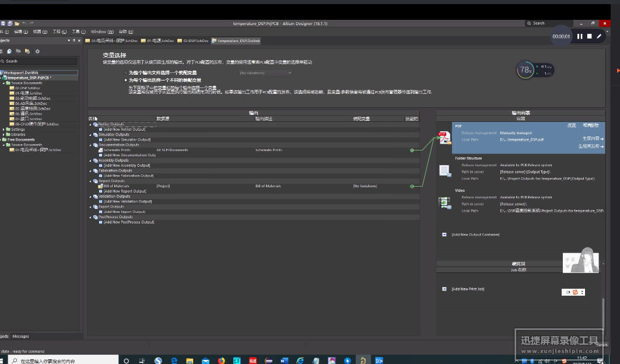Select the Bill of Materials output row
The image size is (620, 364).
coord(254,186)
